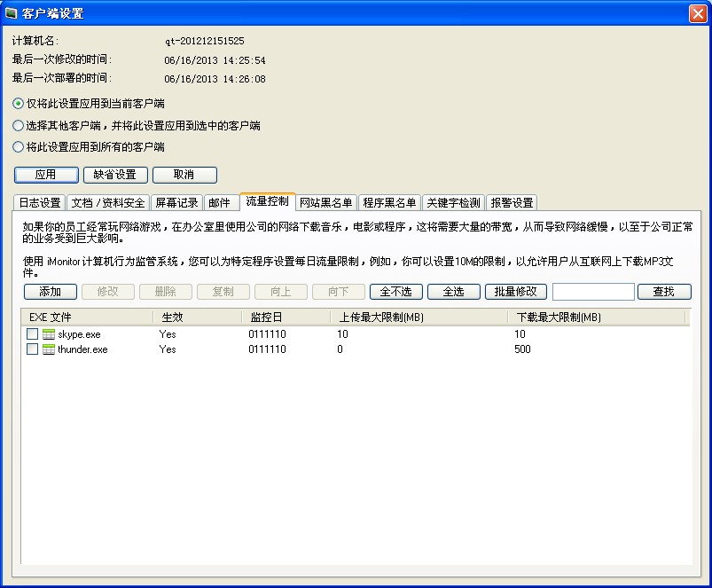Screen dimensions: 712x588
Task: Open the 报警设置 tab
Action: 512,202
